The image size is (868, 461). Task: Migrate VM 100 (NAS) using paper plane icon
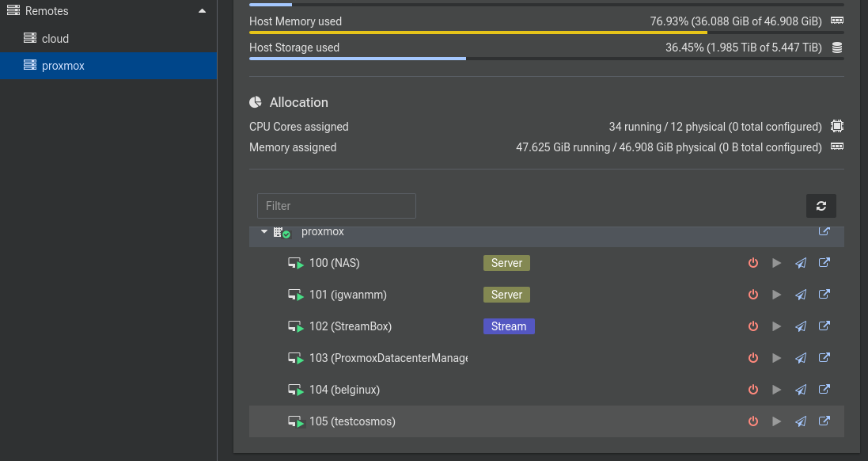click(801, 263)
